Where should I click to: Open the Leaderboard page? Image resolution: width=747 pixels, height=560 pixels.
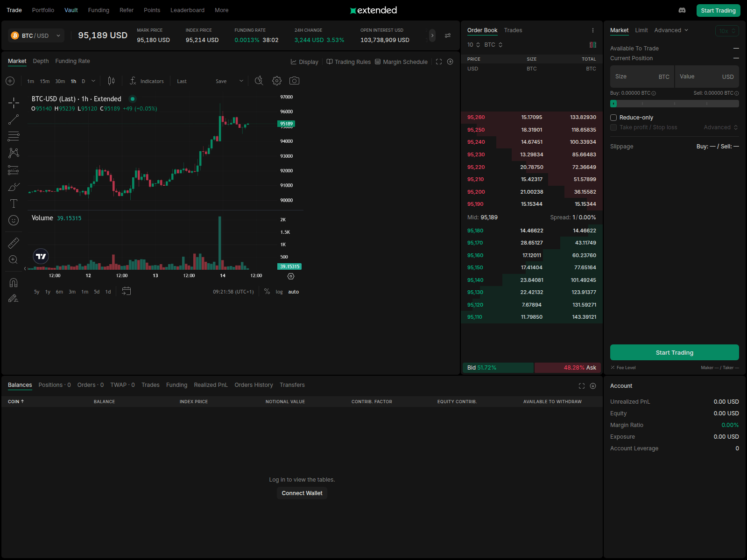187,10
